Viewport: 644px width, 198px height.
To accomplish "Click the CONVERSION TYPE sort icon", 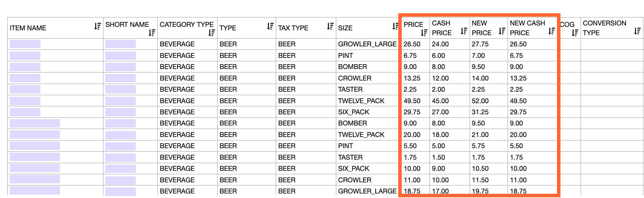I will pos(637,31).
